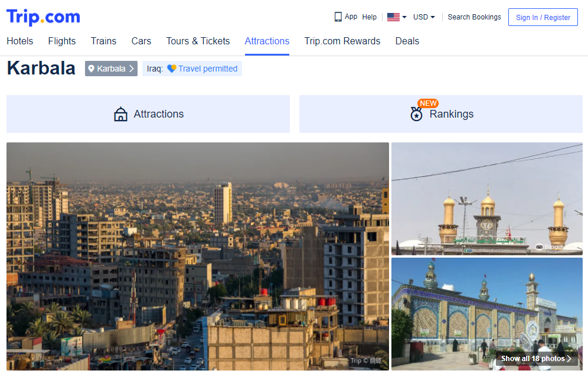Click the heart icon beside Travel permitted
588x377 pixels.
tap(171, 69)
